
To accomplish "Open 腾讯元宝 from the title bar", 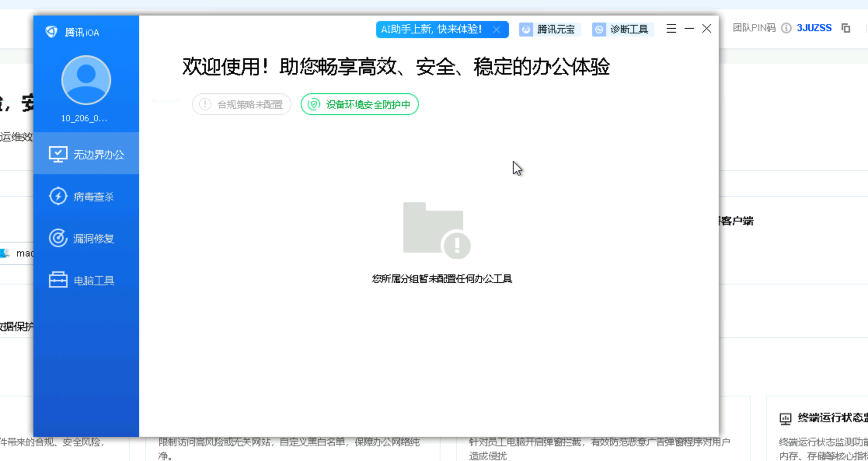I will (549, 30).
